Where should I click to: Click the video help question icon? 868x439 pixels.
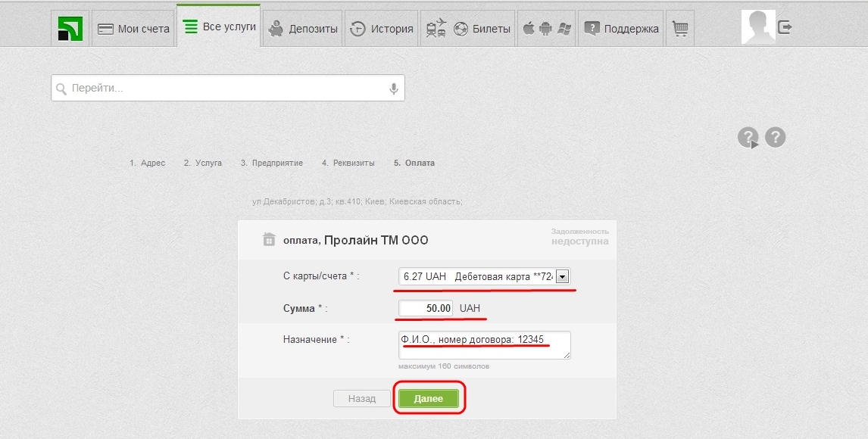tap(748, 138)
